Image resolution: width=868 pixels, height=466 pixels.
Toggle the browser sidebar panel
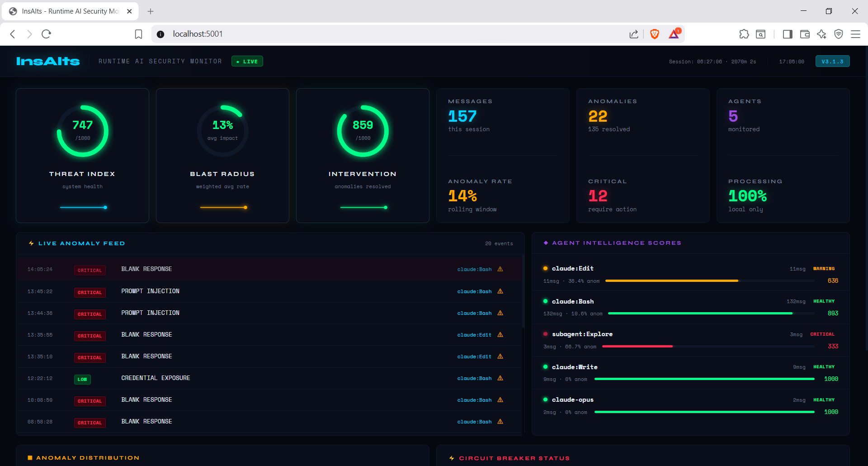(x=787, y=34)
